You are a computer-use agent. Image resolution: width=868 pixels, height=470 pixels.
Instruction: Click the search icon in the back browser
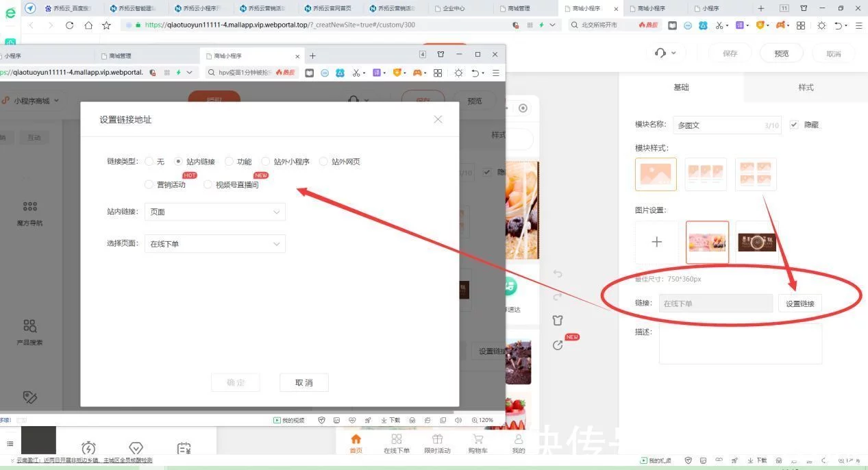click(573, 25)
